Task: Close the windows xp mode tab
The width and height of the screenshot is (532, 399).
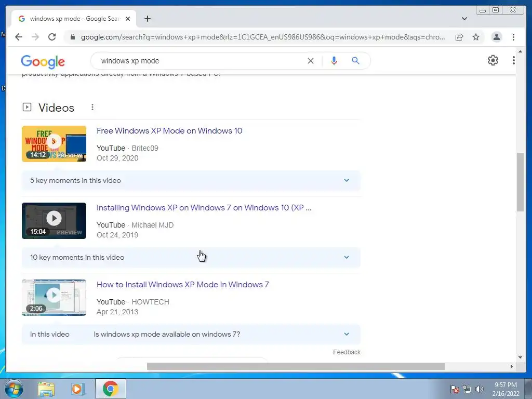Action: (x=128, y=19)
